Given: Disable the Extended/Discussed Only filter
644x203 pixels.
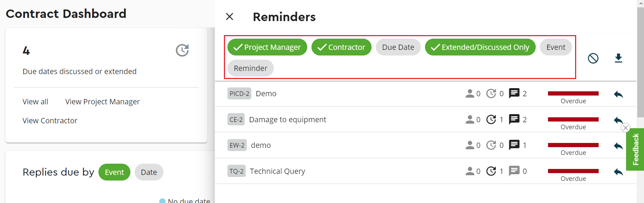Looking at the screenshot, I should click(480, 47).
